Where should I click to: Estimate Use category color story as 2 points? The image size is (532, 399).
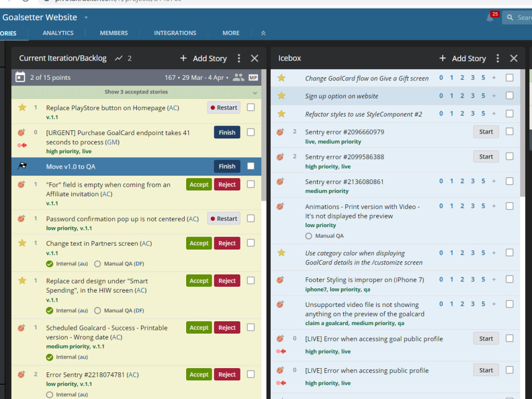tap(462, 253)
